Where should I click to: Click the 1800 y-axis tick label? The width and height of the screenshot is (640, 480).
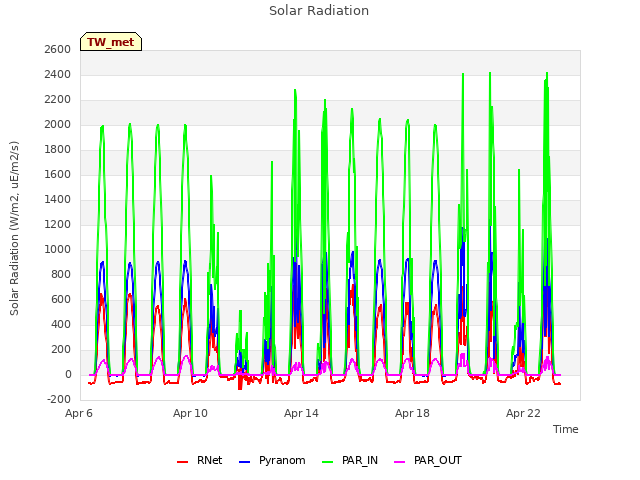pos(58,149)
